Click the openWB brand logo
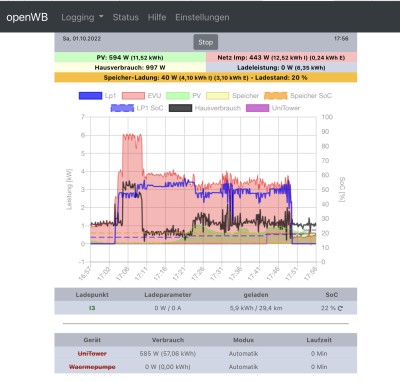Image resolution: width=400 pixels, height=382 pixels. 27,17
